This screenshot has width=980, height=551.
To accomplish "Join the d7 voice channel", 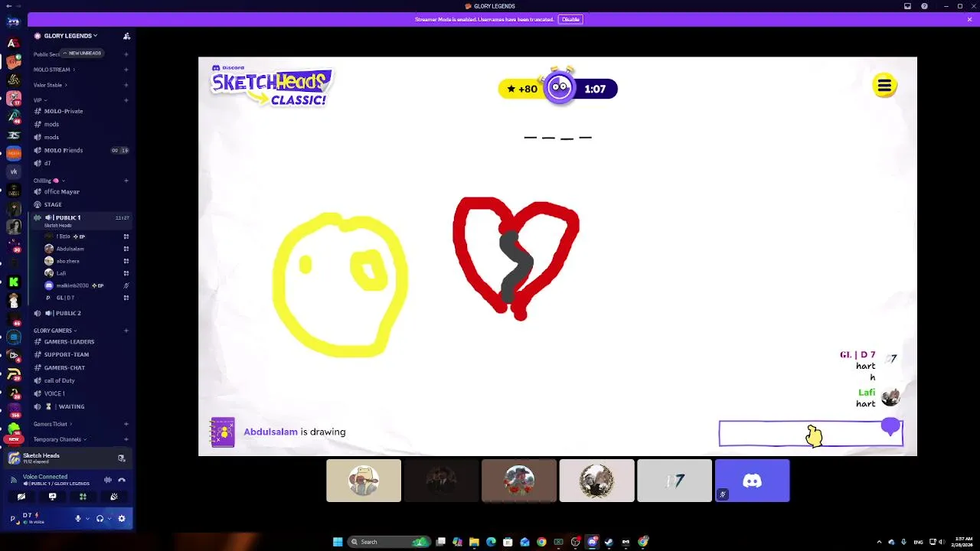I will pos(82,163).
